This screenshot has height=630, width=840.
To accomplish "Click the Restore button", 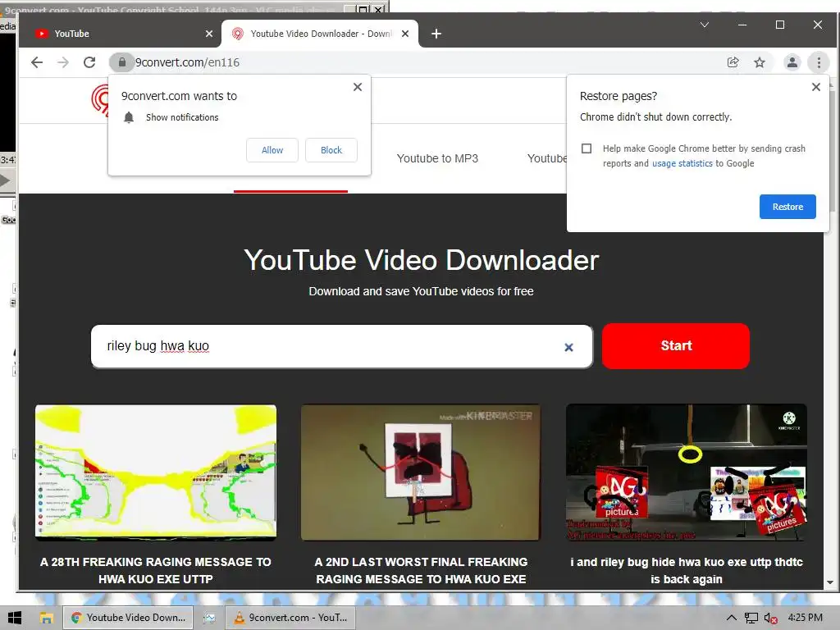I will (x=787, y=207).
